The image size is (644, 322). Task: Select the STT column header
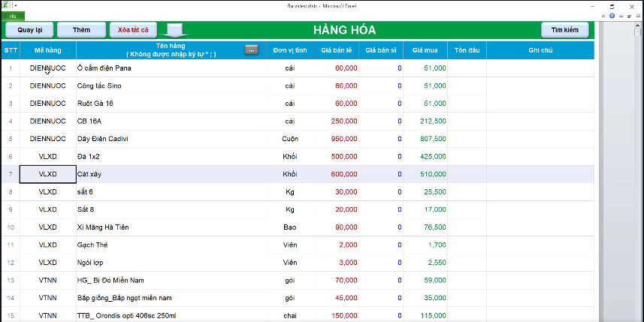pyautogui.click(x=11, y=50)
